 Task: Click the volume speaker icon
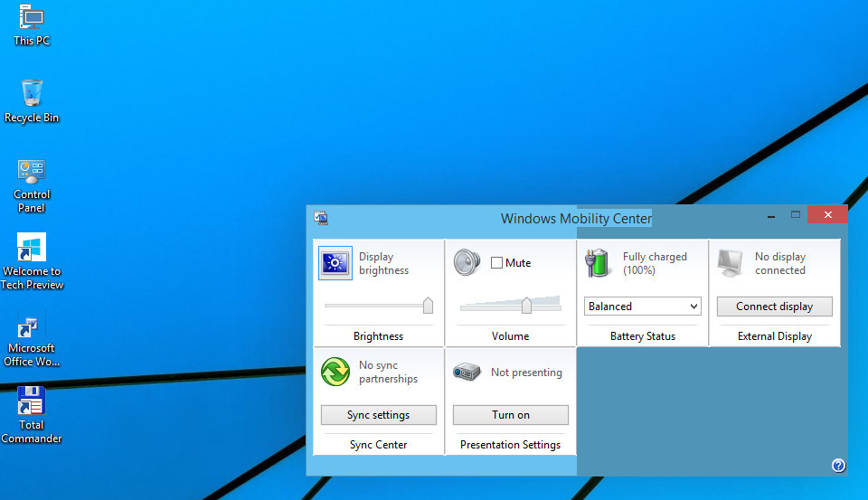click(x=467, y=263)
